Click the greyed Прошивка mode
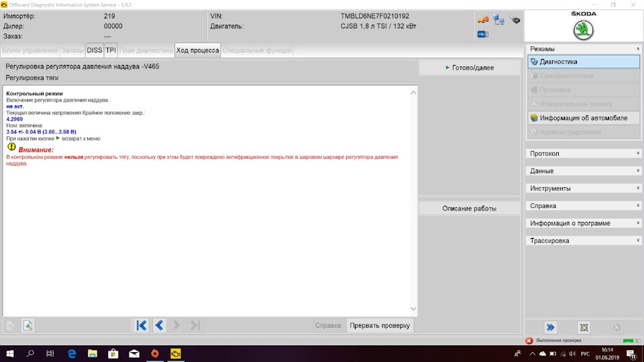644x362 pixels. 584,90
